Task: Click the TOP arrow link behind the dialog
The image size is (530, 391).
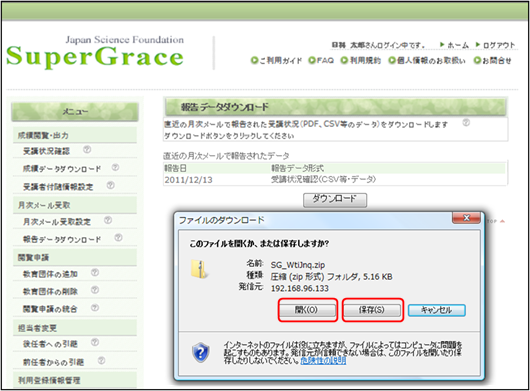Action: coord(496,221)
